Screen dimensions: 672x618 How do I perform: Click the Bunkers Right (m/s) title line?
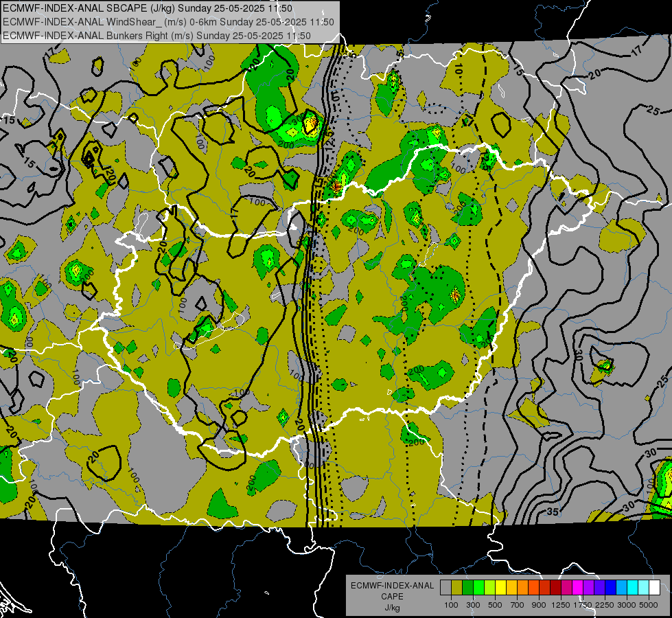[157, 36]
